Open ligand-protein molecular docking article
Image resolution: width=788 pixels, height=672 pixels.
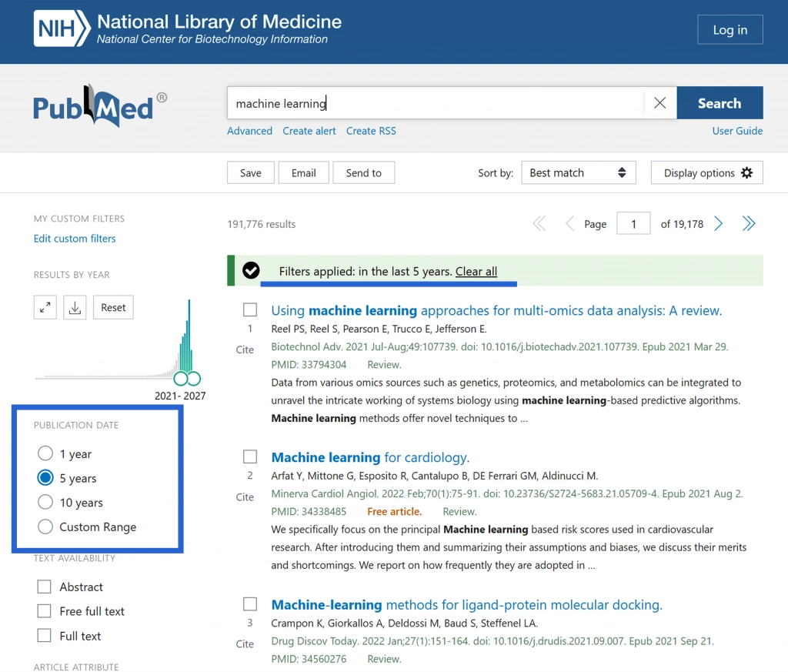pyautogui.click(x=467, y=605)
